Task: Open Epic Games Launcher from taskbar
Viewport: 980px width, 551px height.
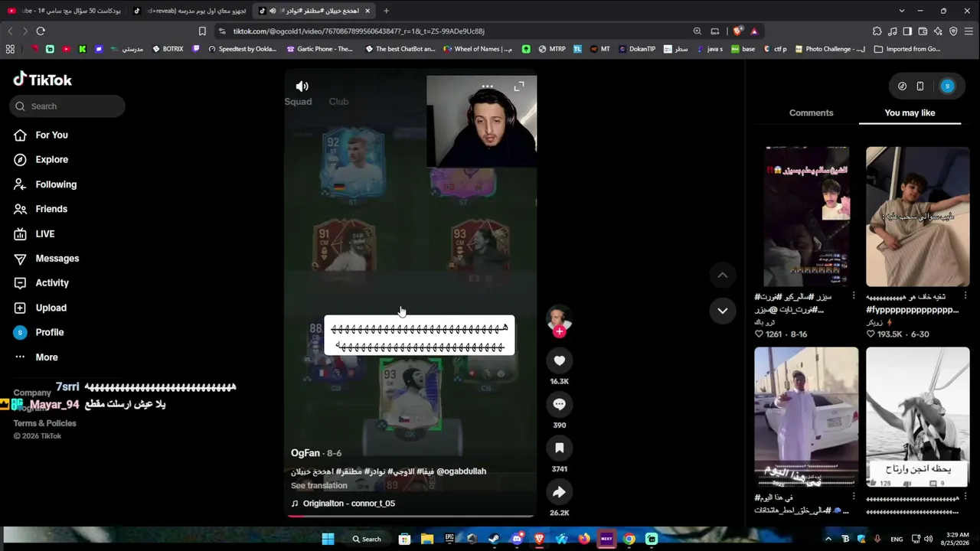Action: 449,539
